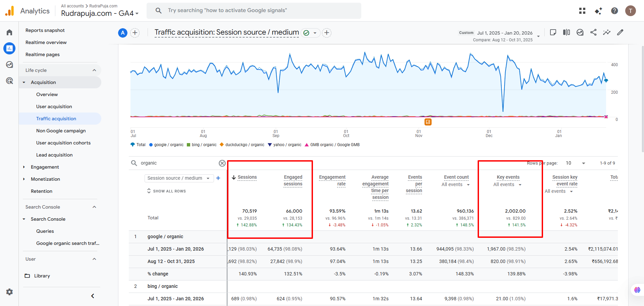Open the account avatar T

[x=631, y=11]
